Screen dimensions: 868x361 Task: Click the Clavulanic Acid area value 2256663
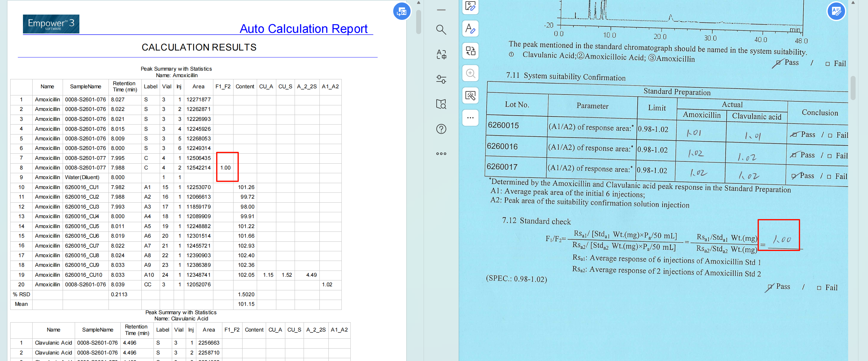tap(209, 343)
